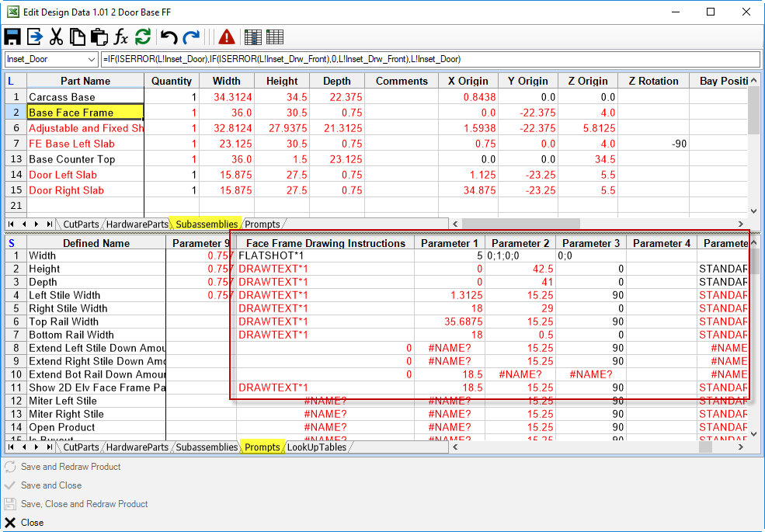Open the LookUpTables tab in lower sheet
The image size is (765, 532).
(317, 447)
